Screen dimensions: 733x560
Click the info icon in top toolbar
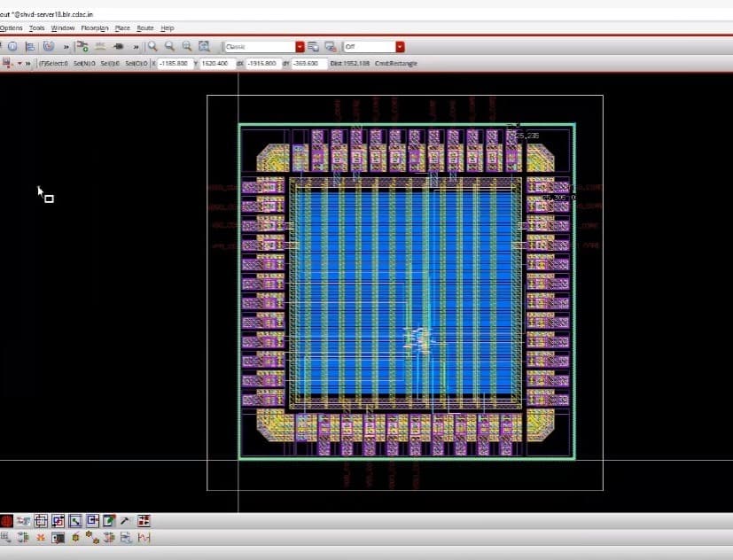(x=12, y=46)
